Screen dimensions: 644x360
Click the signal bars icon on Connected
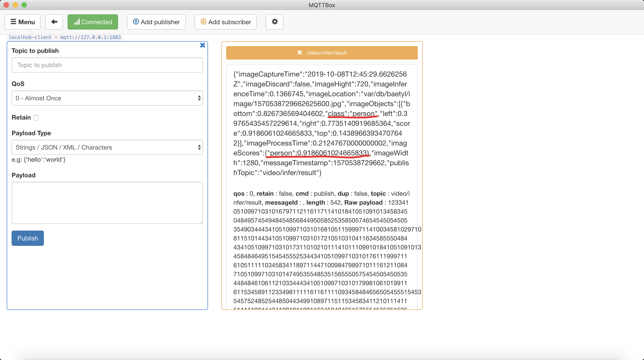point(77,22)
